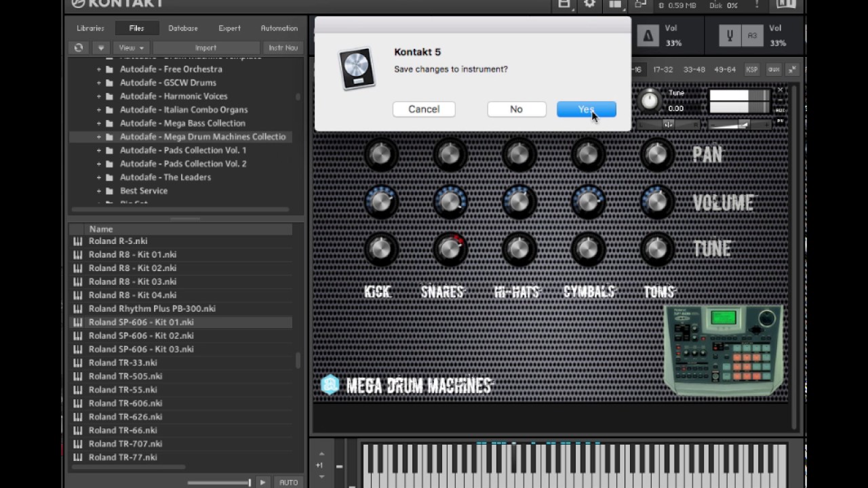868x488 pixels.
Task: Click the SNARES tune knob
Action: click(x=450, y=249)
